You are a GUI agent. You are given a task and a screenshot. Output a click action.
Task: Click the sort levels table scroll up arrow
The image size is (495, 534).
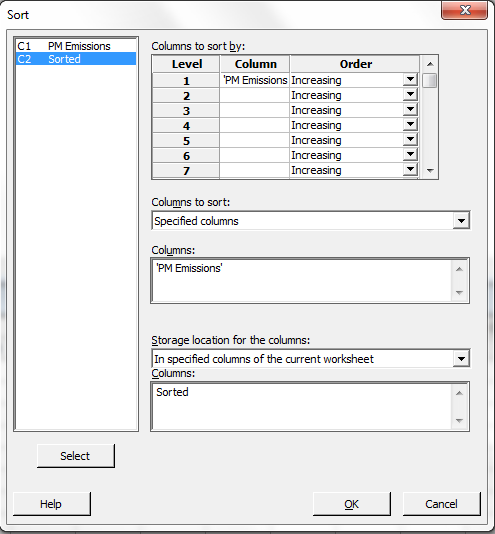(430, 64)
